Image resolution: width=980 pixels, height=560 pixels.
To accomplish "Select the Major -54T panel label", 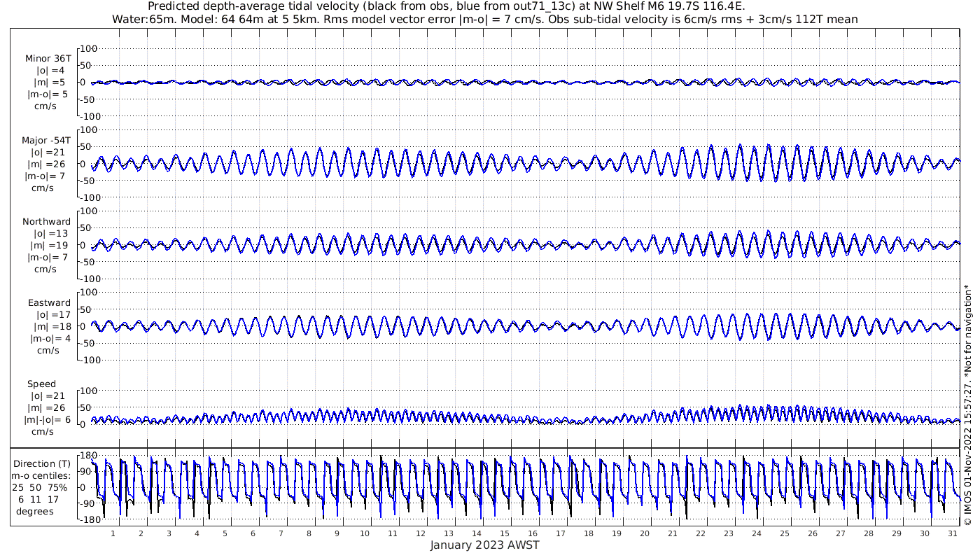I will pos(46,140).
